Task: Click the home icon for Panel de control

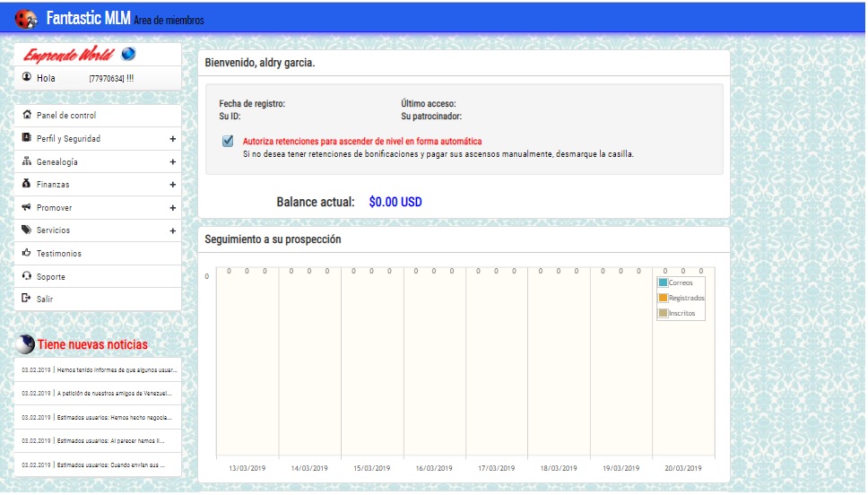Action: click(27, 116)
